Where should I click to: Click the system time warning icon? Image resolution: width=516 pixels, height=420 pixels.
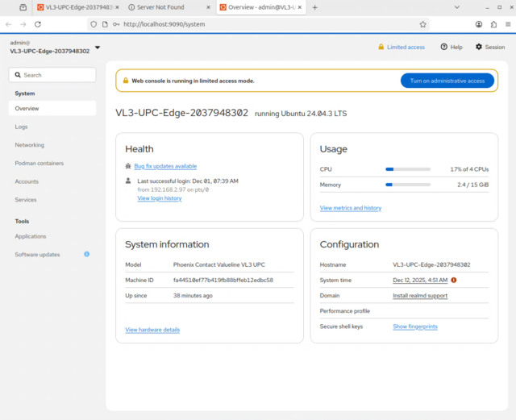coord(454,280)
